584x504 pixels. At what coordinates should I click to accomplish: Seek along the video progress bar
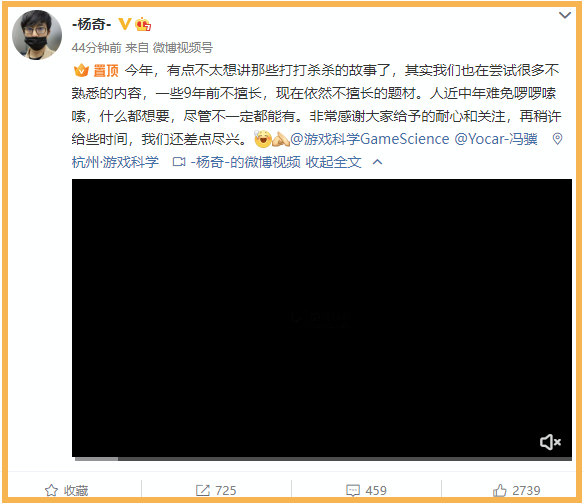pos(323,459)
